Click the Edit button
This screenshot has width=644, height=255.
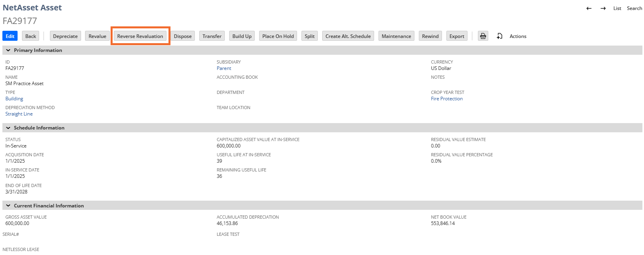click(x=10, y=36)
